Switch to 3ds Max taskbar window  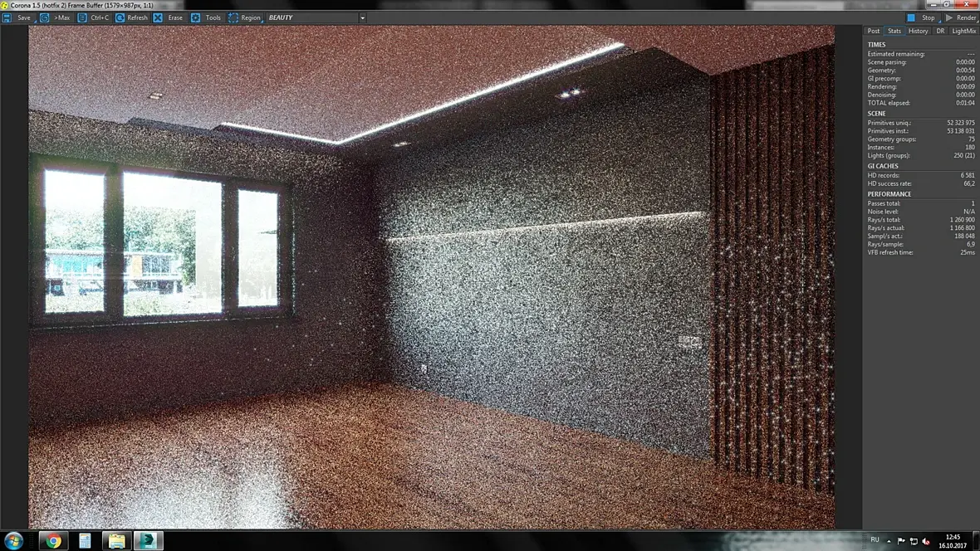[148, 540]
